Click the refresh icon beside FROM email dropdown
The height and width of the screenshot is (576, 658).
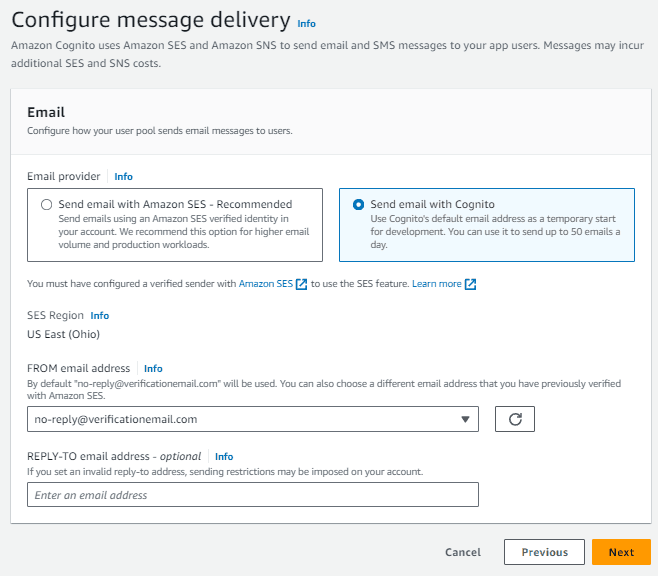click(x=514, y=419)
